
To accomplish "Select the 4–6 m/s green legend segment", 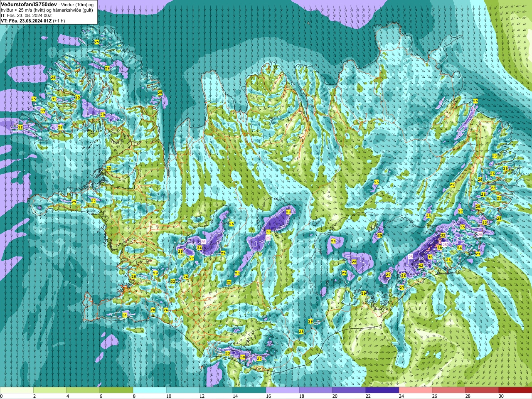I will [83, 390].
